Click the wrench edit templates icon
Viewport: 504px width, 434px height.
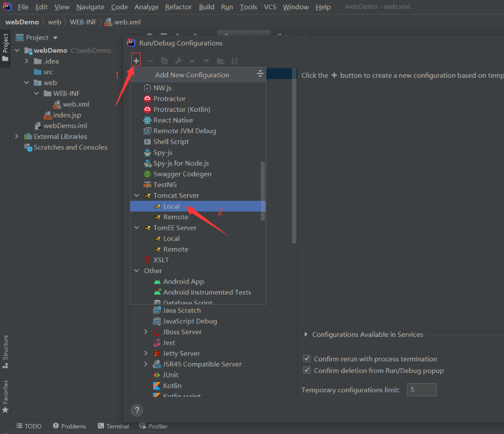[x=179, y=61]
